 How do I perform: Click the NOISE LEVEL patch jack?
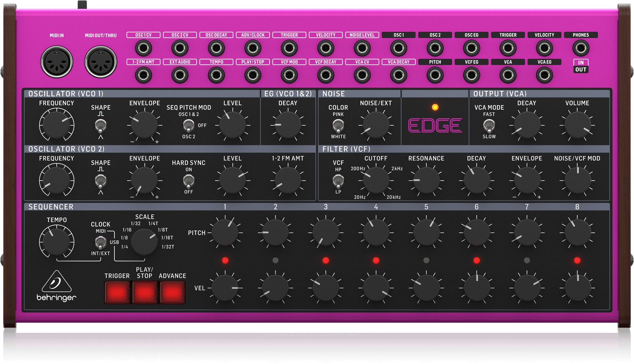[x=362, y=48]
